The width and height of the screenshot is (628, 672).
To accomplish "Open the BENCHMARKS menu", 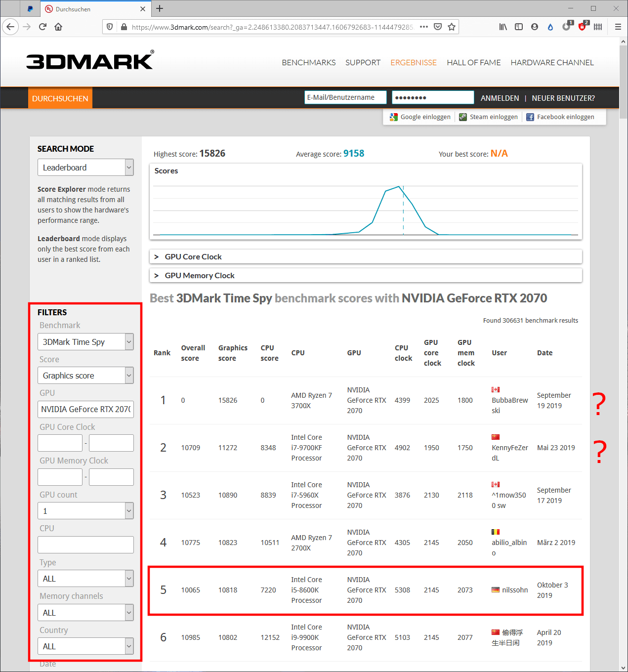I will [309, 63].
